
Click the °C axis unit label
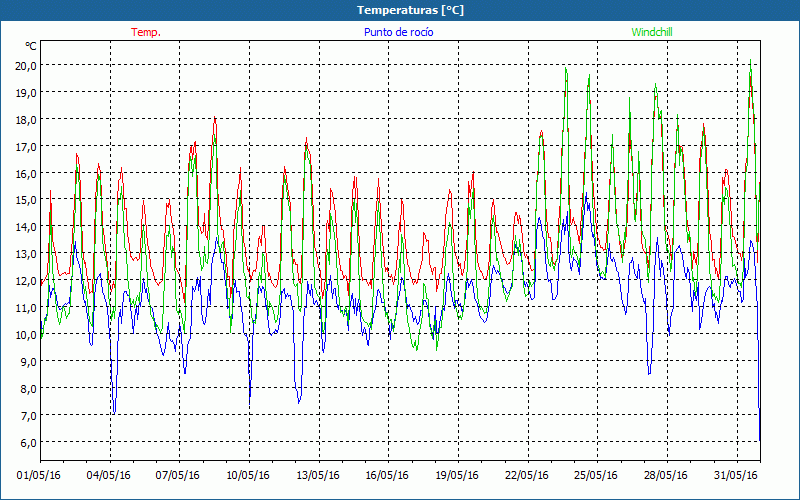point(31,46)
